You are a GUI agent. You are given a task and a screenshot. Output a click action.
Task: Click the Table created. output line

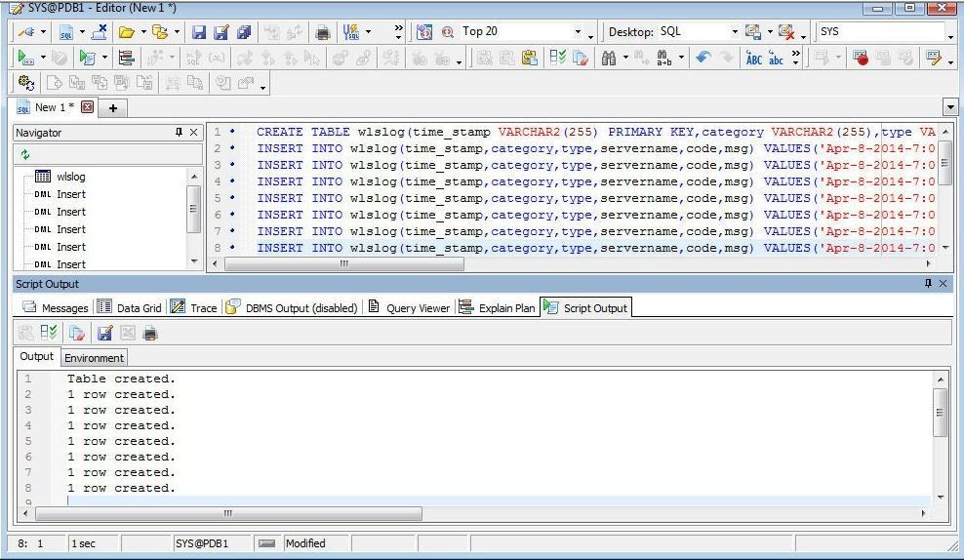[x=121, y=379]
